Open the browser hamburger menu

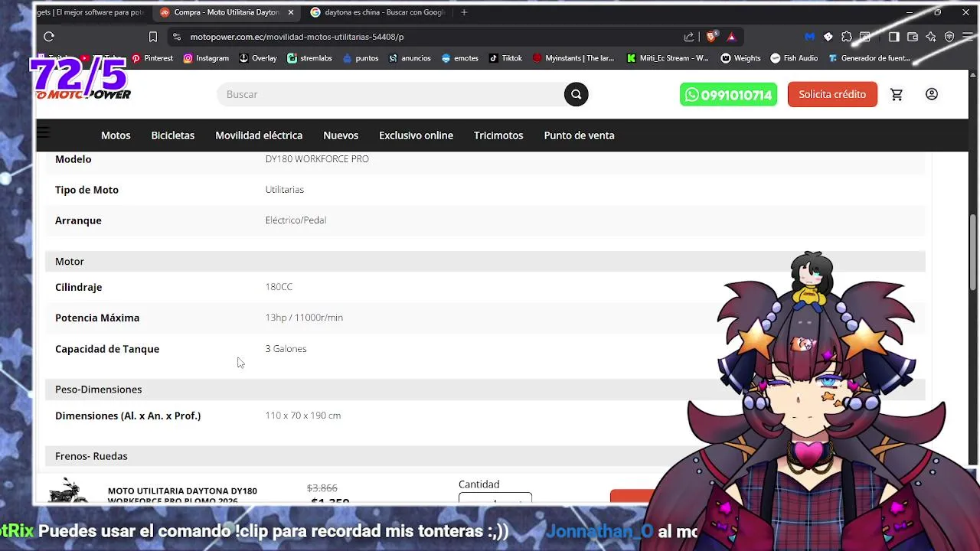pos(968,36)
